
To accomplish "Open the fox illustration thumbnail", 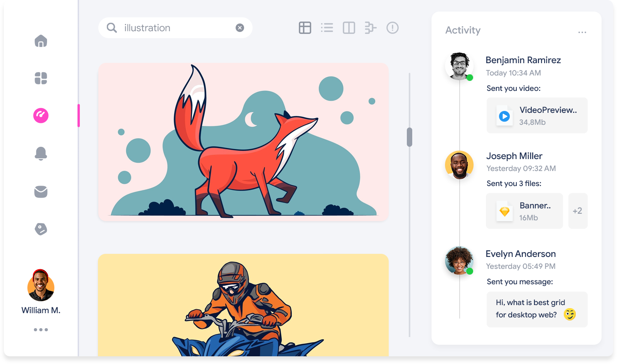I will (243, 142).
